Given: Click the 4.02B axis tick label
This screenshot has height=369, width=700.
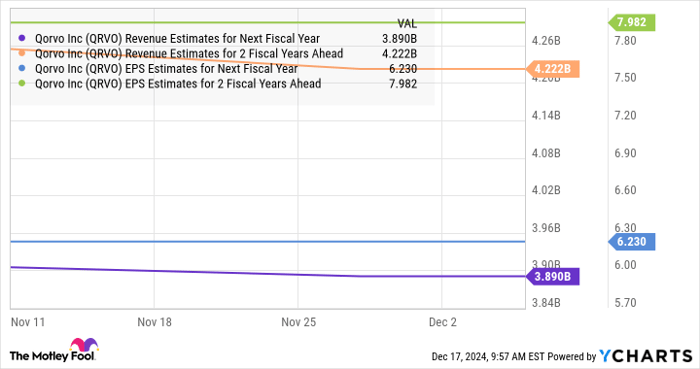Looking at the screenshot, I should pos(546,190).
